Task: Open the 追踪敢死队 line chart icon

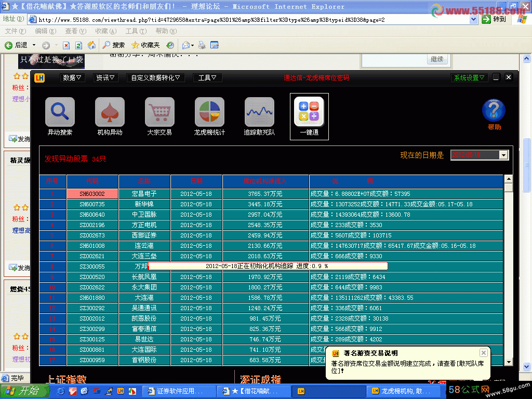Action: (259, 112)
